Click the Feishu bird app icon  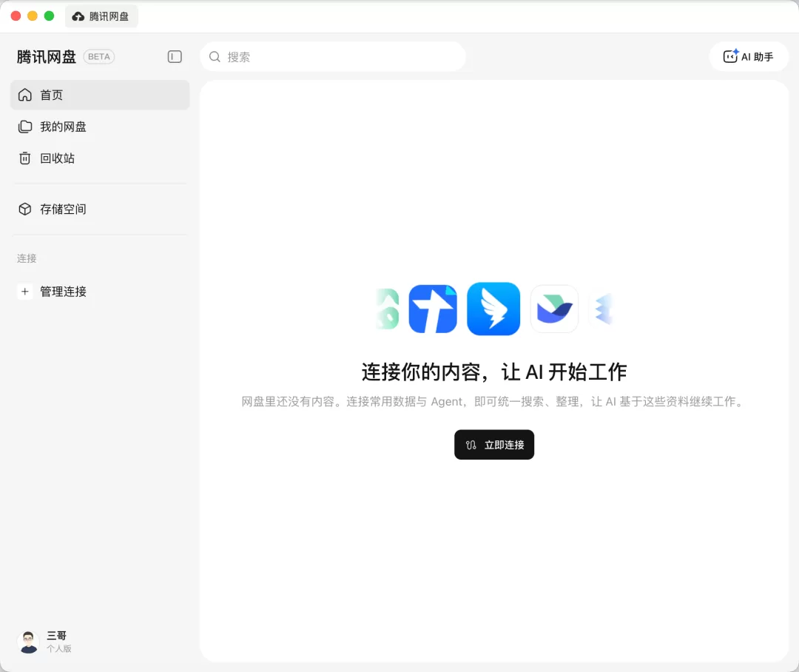pos(554,309)
